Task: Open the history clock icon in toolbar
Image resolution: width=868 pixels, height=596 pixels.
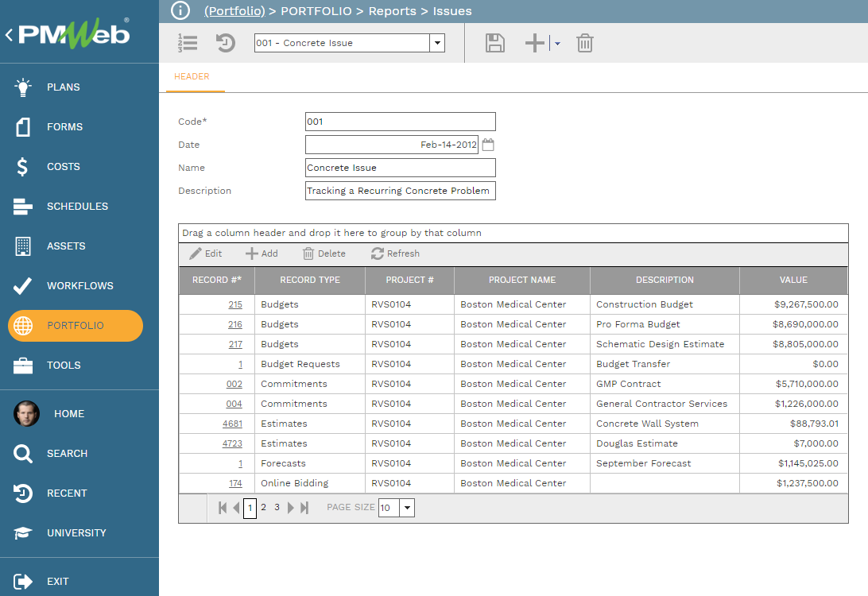Action: pyautogui.click(x=226, y=43)
